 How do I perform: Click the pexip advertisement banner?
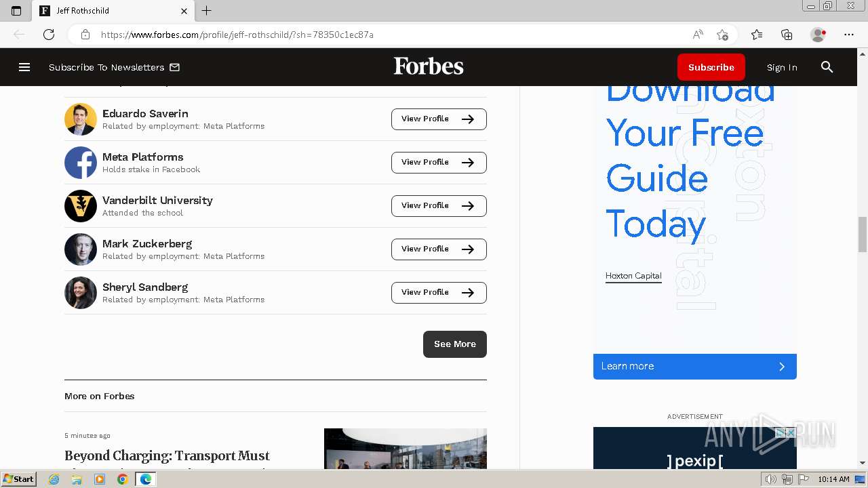click(695, 448)
